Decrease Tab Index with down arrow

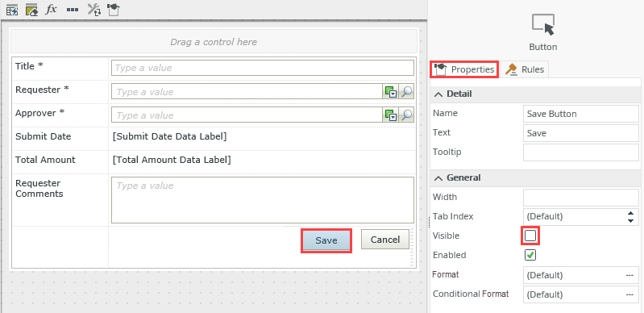(x=630, y=220)
